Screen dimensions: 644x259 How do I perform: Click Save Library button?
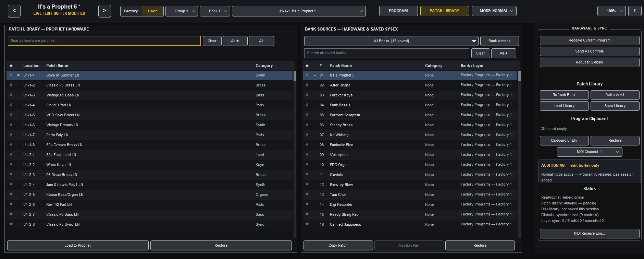point(615,106)
